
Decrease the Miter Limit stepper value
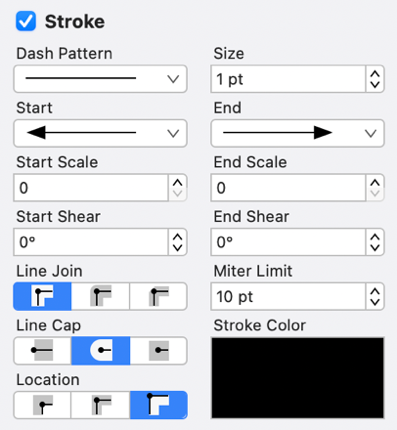pos(375,302)
